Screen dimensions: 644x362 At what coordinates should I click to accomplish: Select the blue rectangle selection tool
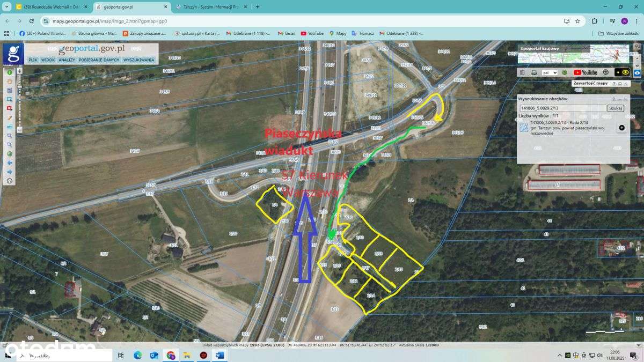pyautogui.click(x=10, y=99)
